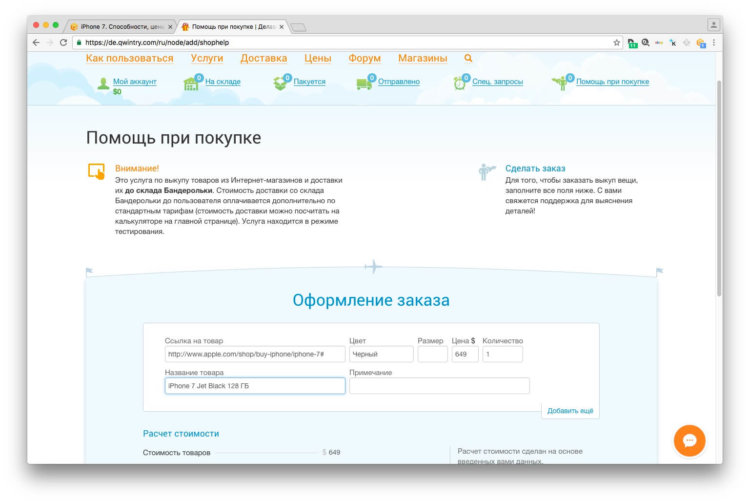The height and width of the screenshot is (503, 750).
Task: Open the Форум menu item
Action: 364,58
